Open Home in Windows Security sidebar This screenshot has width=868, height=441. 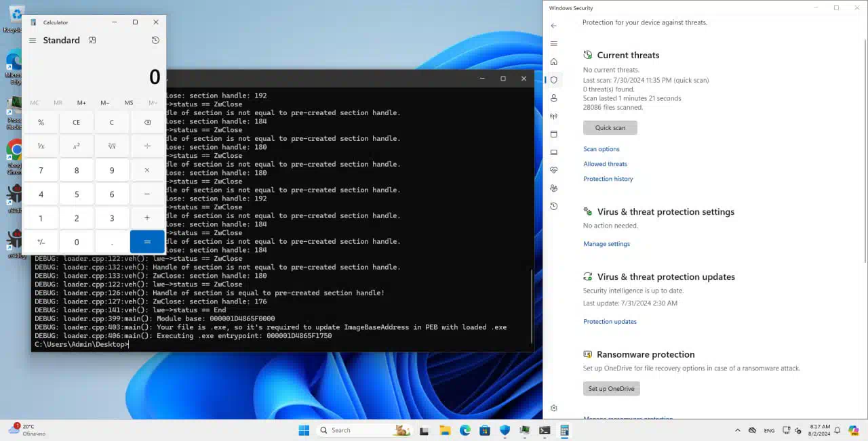click(553, 62)
